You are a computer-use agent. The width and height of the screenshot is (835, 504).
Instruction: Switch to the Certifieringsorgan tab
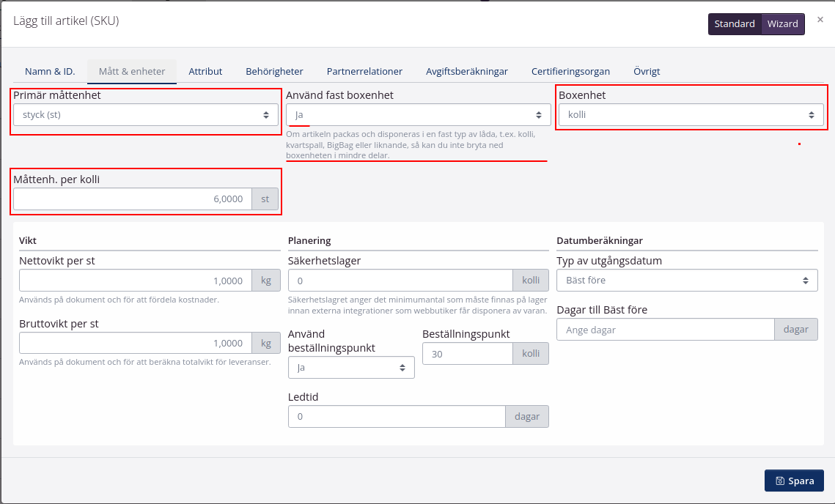pos(570,72)
